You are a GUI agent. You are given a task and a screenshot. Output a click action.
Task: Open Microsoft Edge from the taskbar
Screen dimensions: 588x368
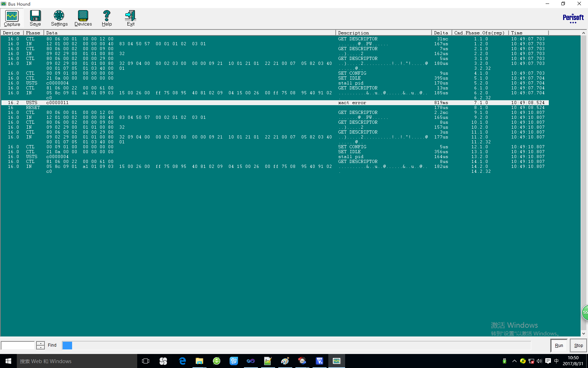[x=182, y=361]
